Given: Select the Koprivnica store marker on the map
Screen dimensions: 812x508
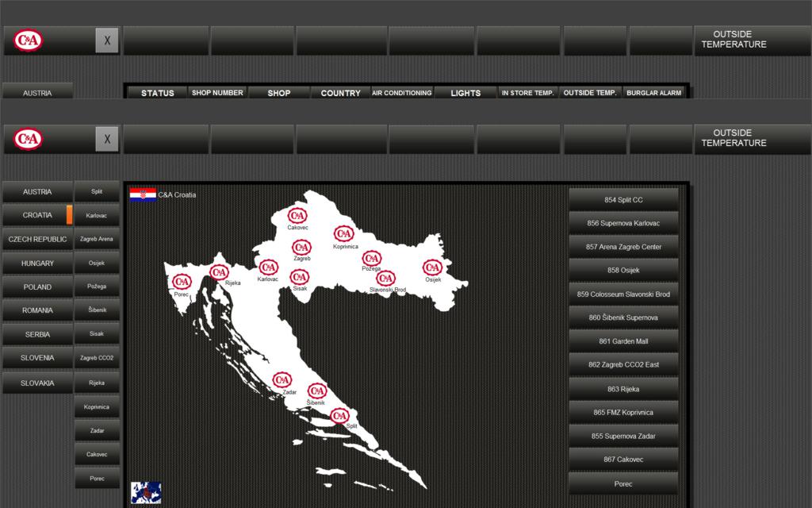Looking at the screenshot, I should (x=343, y=234).
